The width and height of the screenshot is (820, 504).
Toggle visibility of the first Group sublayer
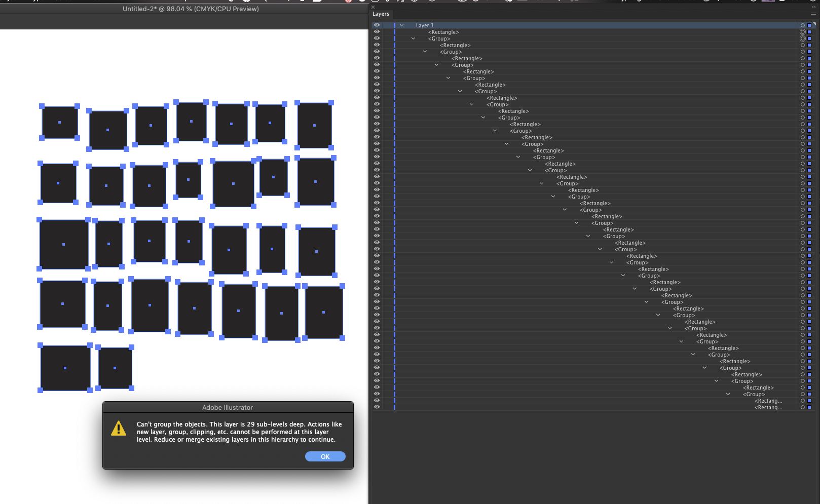pos(377,38)
